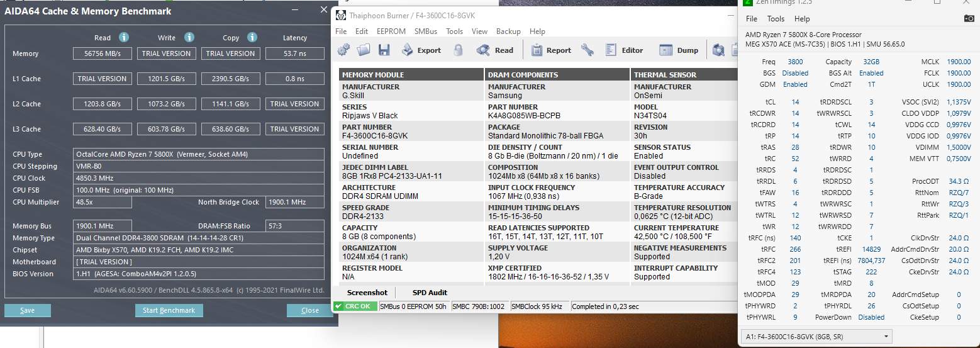Open the File menu in ZenTimings
The width and height of the screenshot is (980, 348).
[752, 19]
